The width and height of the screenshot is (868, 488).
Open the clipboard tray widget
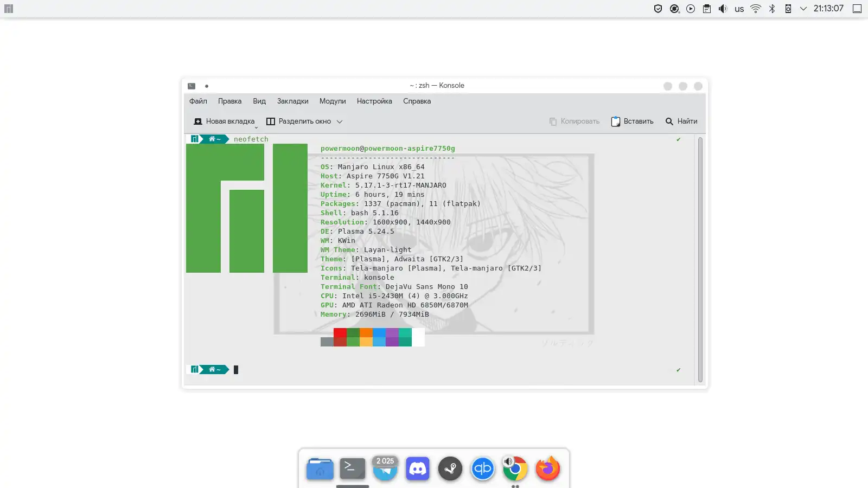tap(707, 9)
